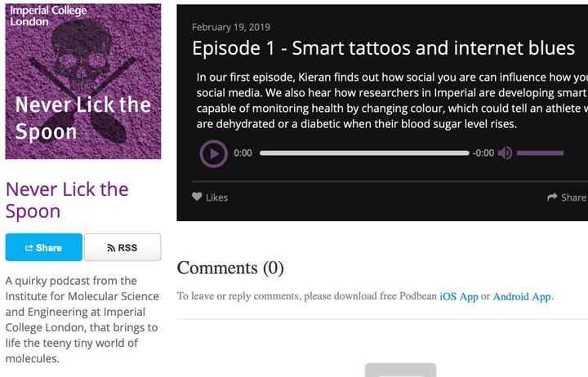
Task: Click the blue Share button
Action: [x=44, y=247]
